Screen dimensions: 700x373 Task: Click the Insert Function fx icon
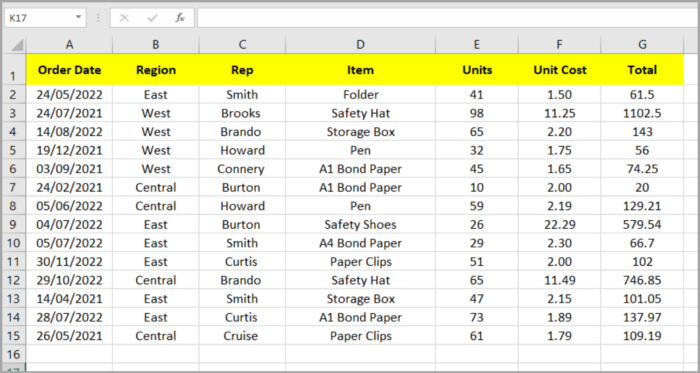click(180, 18)
